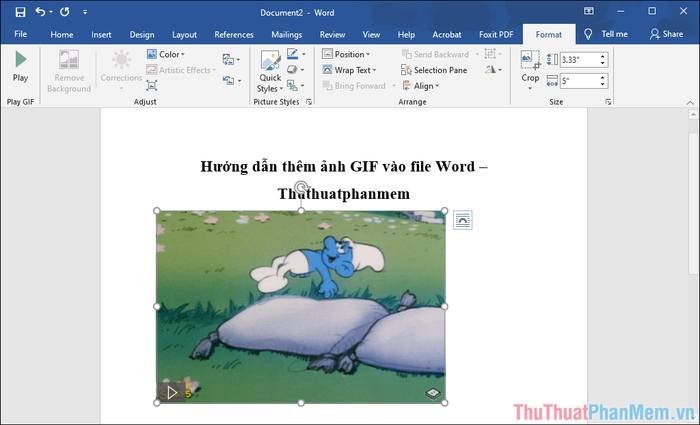This screenshot has height=425, width=700.
Task: Click the Shape Width field showing 5"
Action: pos(579,81)
